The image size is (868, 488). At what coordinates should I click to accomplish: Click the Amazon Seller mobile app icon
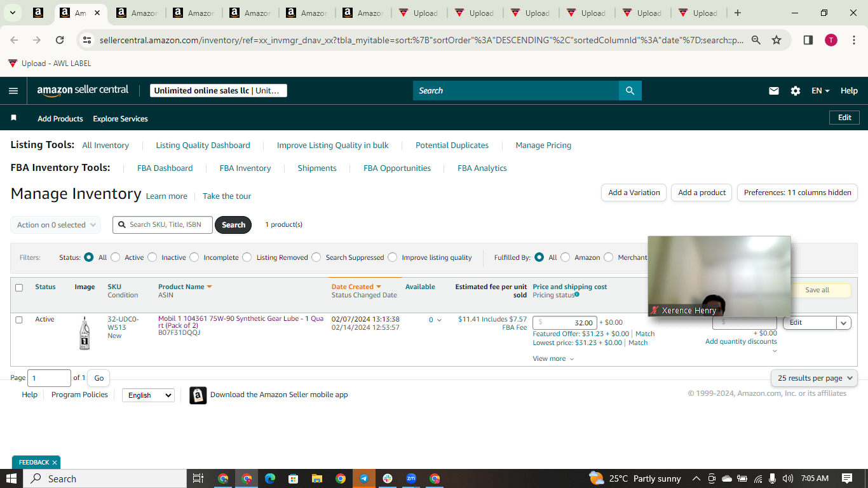(198, 395)
